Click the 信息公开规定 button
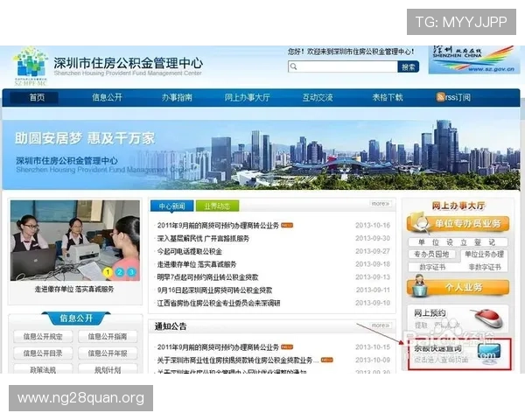The width and height of the screenshot is (525, 420). (43, 337)
